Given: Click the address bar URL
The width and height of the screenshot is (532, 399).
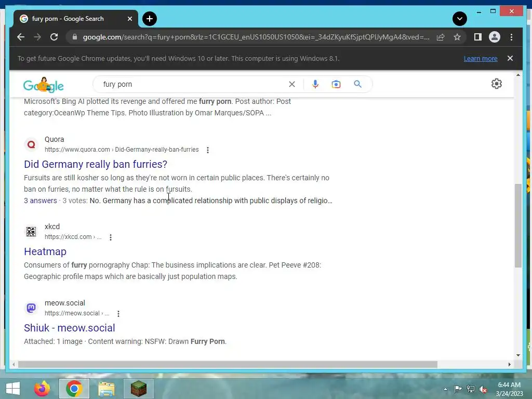Looking at the screenshot, I should pyautogui.click(x=256, y=37).
